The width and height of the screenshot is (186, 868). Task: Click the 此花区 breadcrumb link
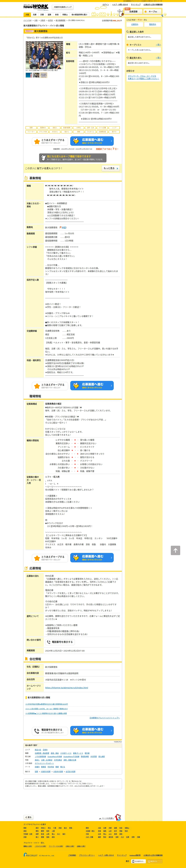click(x=50, y=21)
